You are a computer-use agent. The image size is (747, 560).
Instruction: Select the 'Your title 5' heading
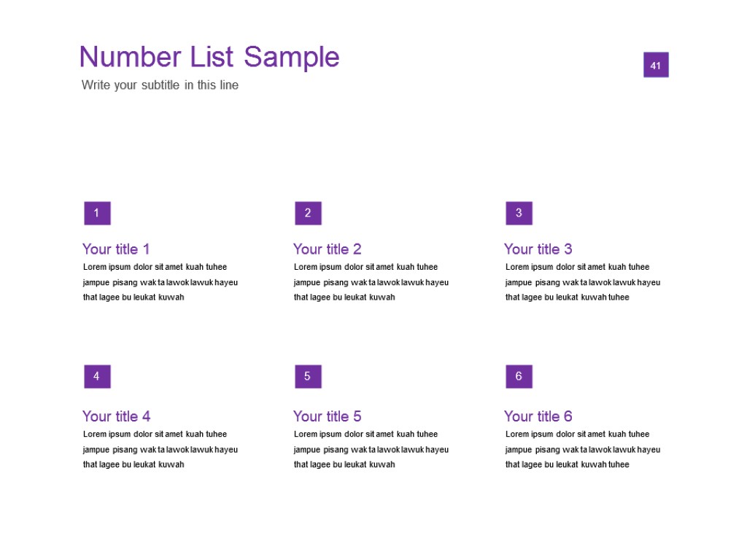click(327, 416)
